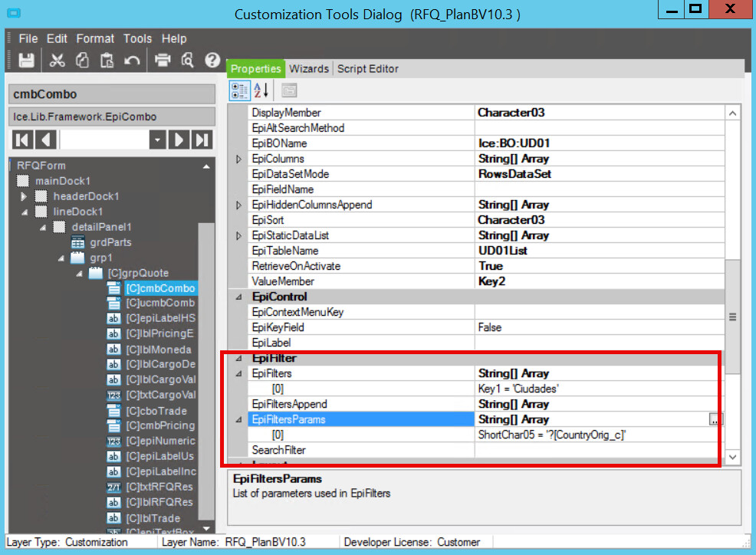Open the control navigator dropdown arrow
Screen dimensions: 756x555
[x=157, y=140]
